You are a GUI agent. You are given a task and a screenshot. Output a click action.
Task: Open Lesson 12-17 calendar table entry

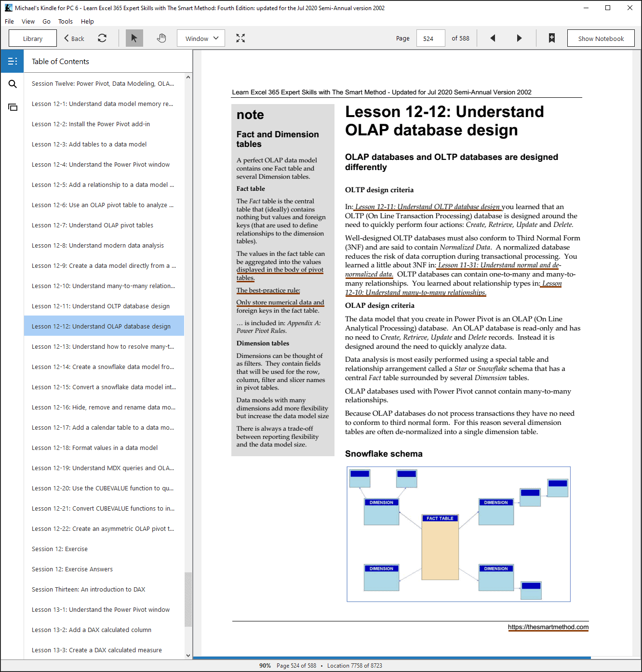point(104,427)
